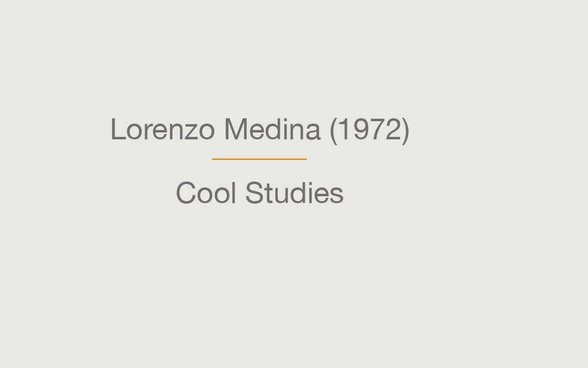The height and width of the screenshot is (368, 588).
Task: Select the title text Lorenzo Medina (1972)
Action: (260, 130)
